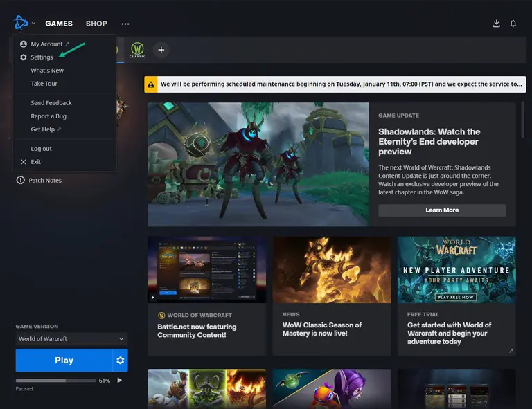Image resolution: width=532 pixels, height=409 pixels.
Task: Click the 61% download progress bar
Action: tap(55, 381)
